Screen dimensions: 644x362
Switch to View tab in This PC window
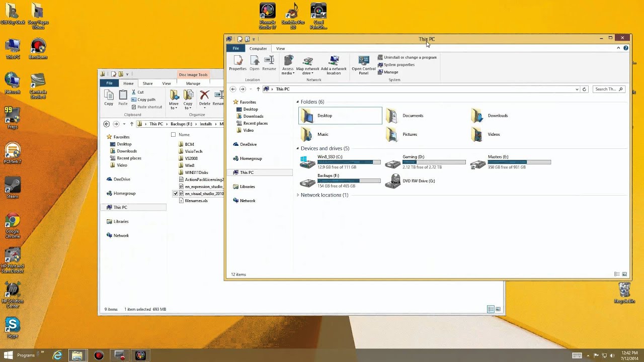pyautogui.click(x=280, y=49)
